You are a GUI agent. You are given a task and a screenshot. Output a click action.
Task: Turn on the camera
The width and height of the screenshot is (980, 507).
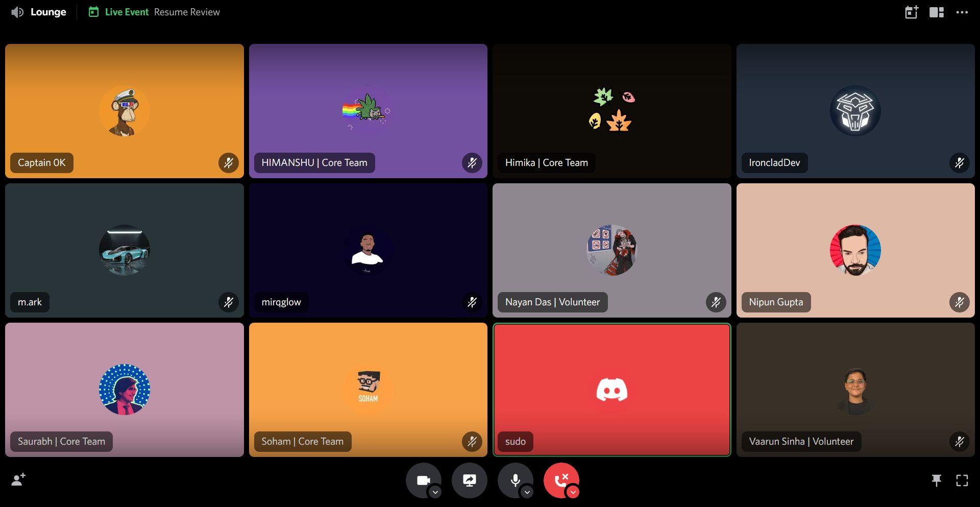pos(423,480)
